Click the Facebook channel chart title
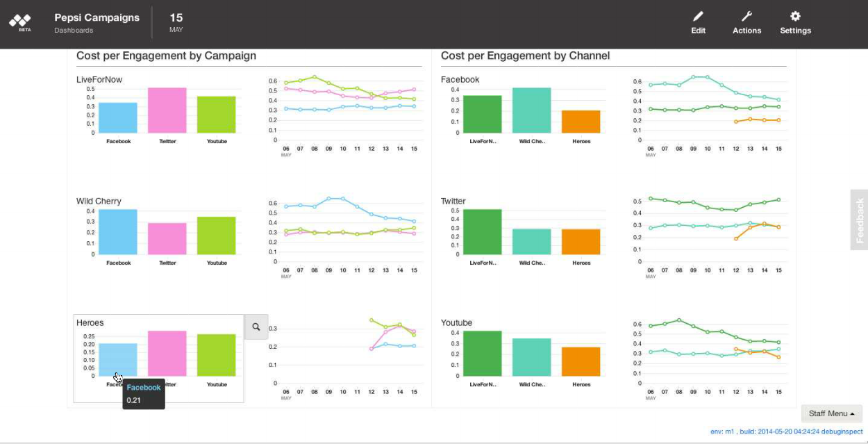Viewport: 868px width, 444px height. tap(460, 79)
